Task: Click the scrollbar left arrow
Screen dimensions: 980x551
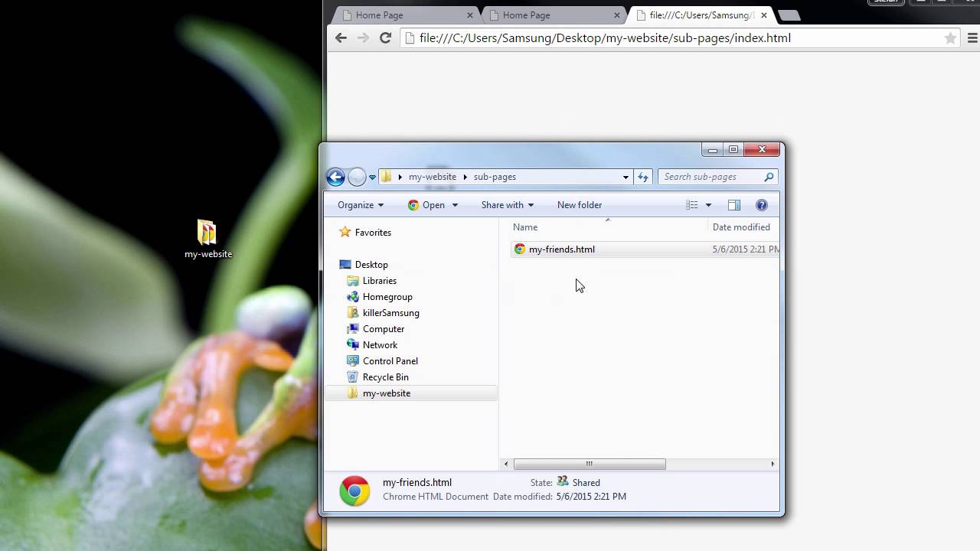Action: coord(506,464)
